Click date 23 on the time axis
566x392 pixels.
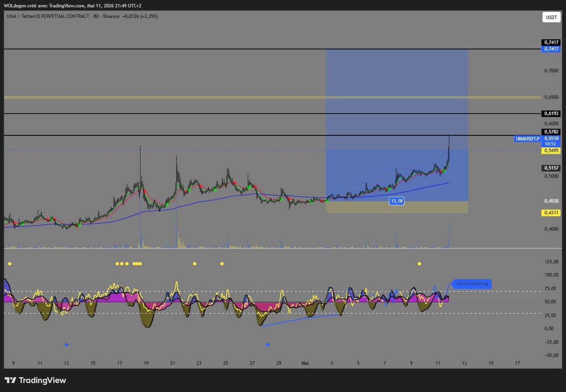click(x=199, y=363)
